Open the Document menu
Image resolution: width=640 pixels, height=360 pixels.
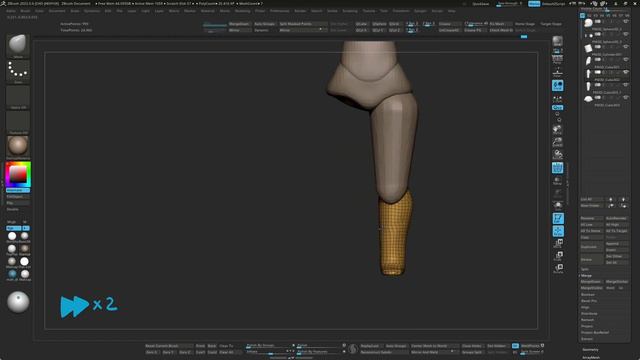click(57, 11)
